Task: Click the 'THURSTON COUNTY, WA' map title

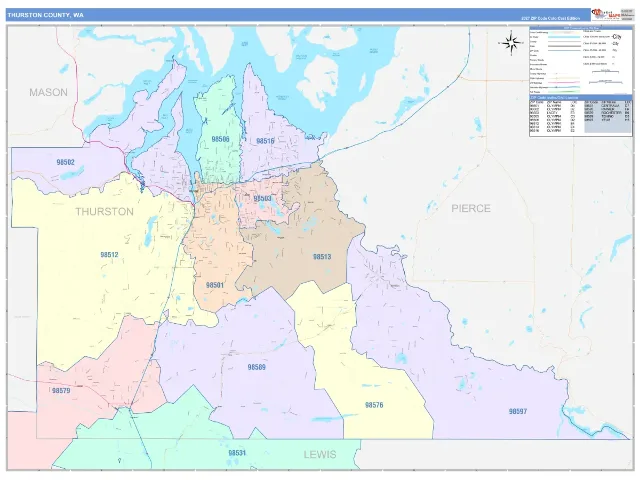Action: [x=45, y=15]
